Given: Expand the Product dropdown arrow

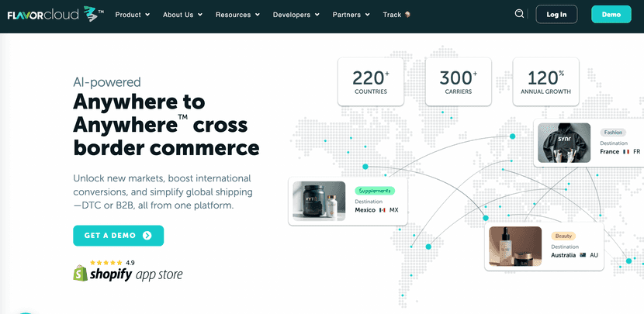Looking at the screenshot, I should (x=147, y=15).
